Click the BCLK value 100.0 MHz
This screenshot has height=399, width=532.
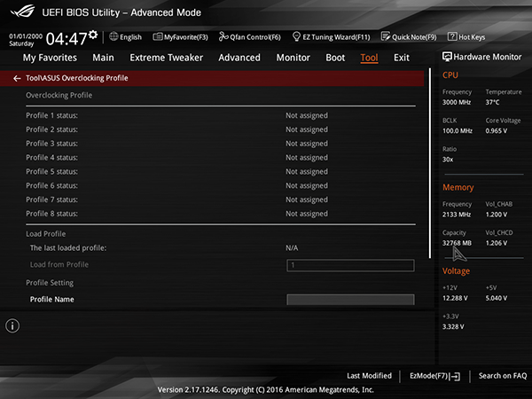458,131
